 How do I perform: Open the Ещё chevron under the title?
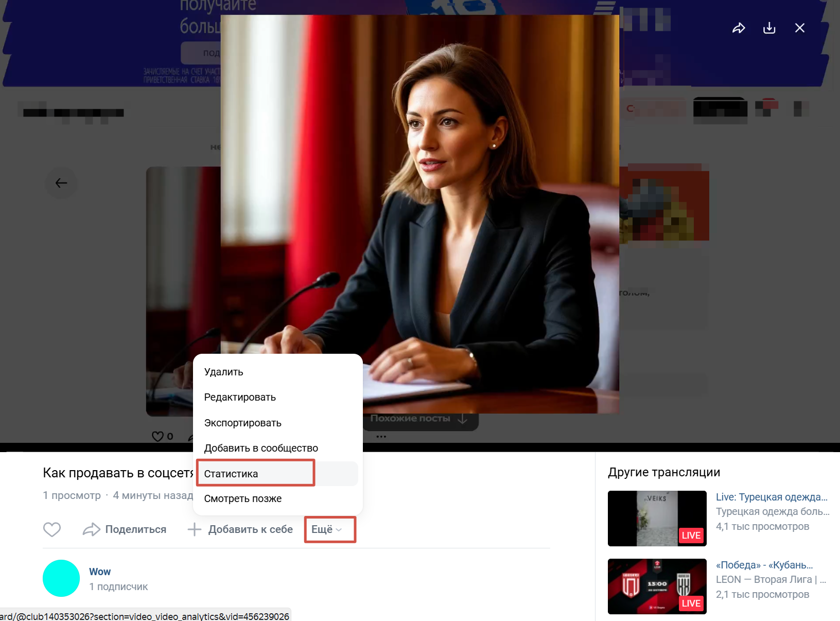[x=339, y=529]
